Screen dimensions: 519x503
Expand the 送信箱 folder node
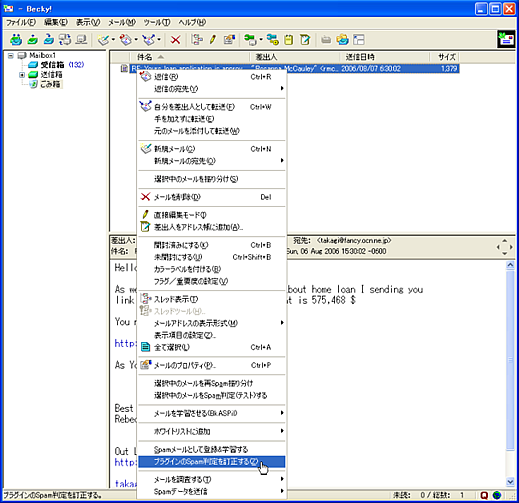pos(22,75)
